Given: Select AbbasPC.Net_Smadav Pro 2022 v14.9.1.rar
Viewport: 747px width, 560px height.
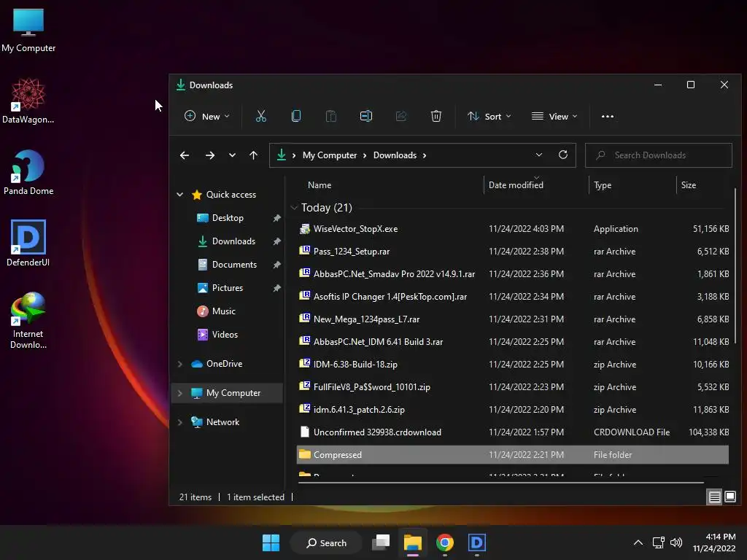Looking at the screenshot, I should click(513, 274).
